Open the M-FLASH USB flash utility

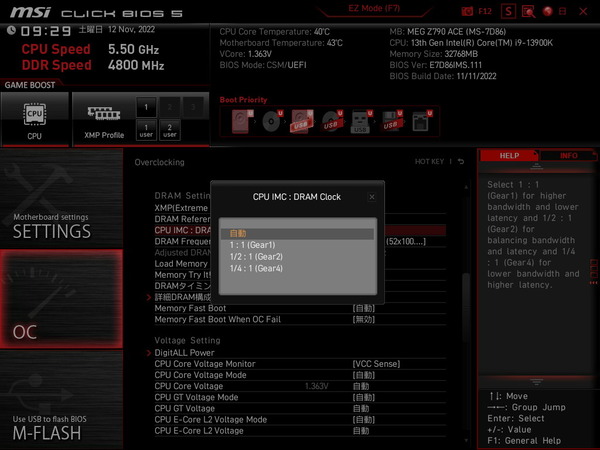click(61, 418)
